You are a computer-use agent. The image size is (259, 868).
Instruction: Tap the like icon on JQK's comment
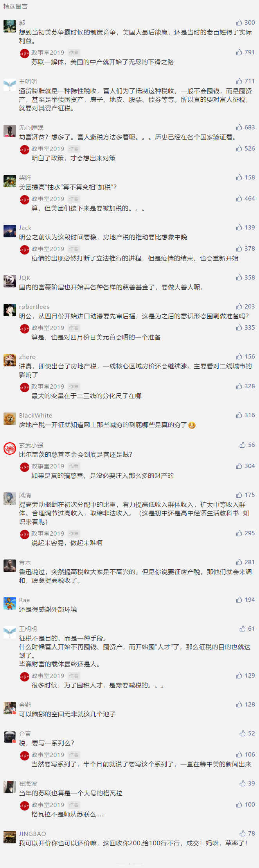(x=239, y=278)
